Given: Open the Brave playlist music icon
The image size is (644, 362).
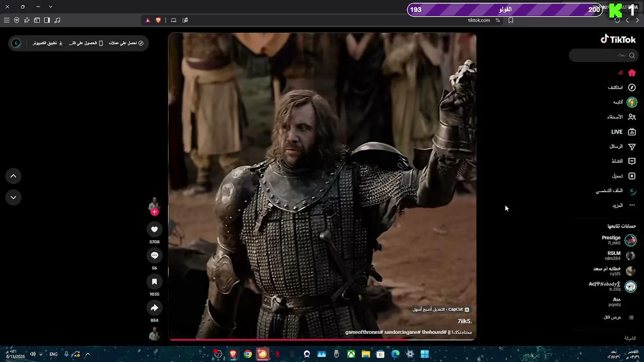Looking at the screenshot, I should pos(57,20).
